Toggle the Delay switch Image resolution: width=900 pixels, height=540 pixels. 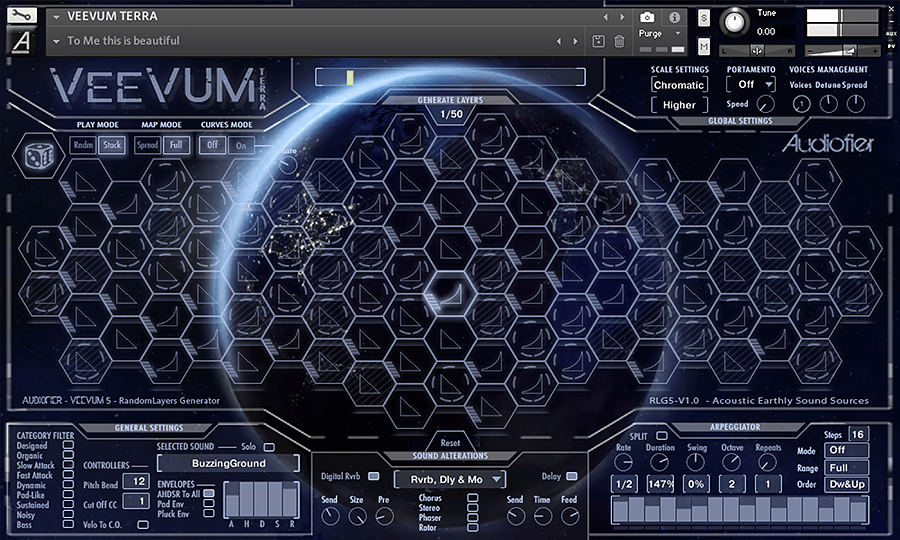click(x=572, y=476)
